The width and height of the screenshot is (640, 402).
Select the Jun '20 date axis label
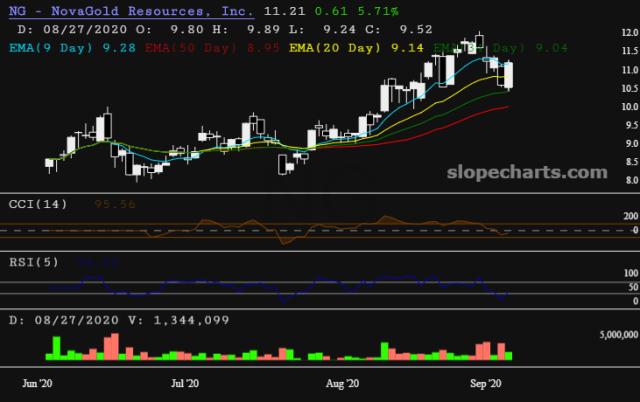tap(37, 383)
